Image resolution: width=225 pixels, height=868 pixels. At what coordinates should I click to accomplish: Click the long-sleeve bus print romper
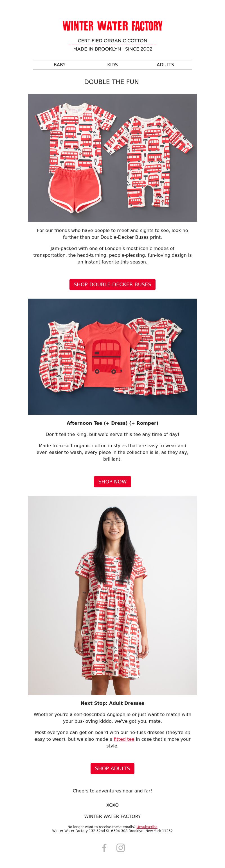(x=148, y=161)
